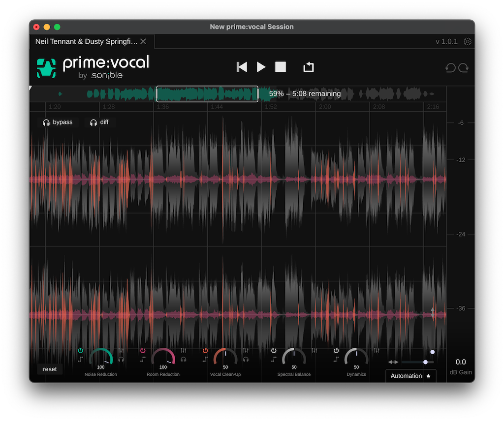Open Noise Reduction advanced settings sliders icon
The width and height of the screenshot is (504, 421).
(121, 350)
